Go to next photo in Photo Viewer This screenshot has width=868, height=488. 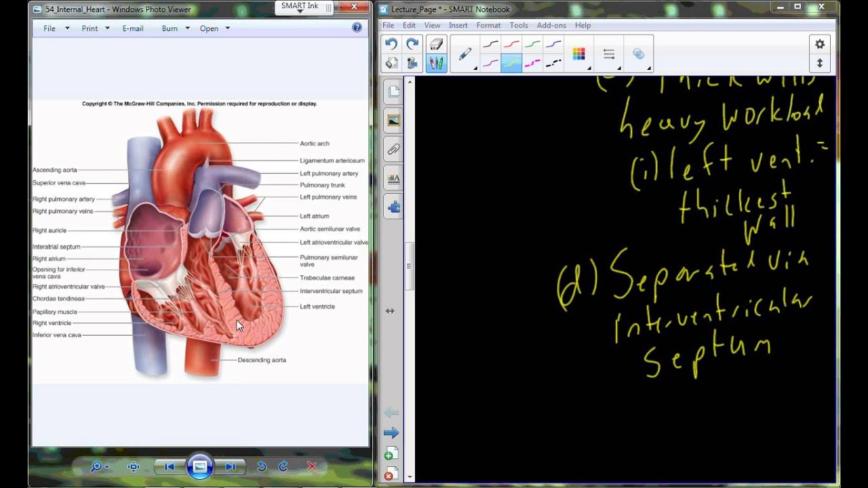click(230, 466)
